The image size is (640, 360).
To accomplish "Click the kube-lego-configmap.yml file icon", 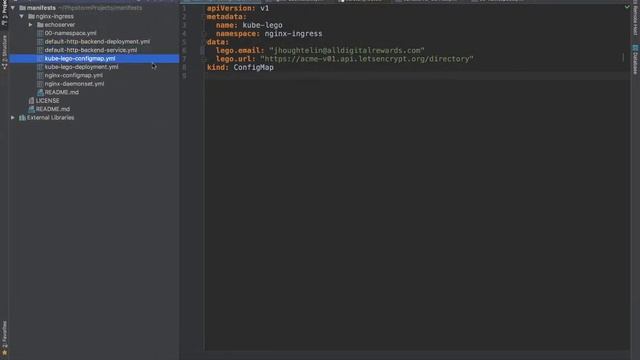I will (40, 58).
